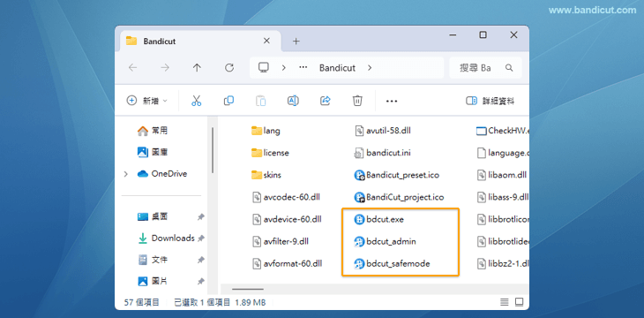Screen dimensions: 644x318
Task: Open 文件 in the sidebar
Action: pyautogui.click(x=153, y=260)
